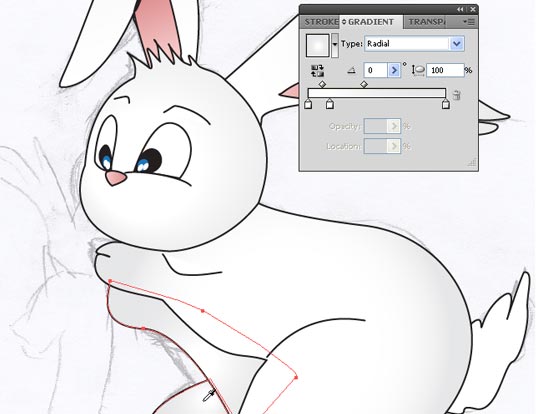Viewport: 560px width, 414px height.
Task: Click on the gradient slider bar
Action: pos(377,93)
